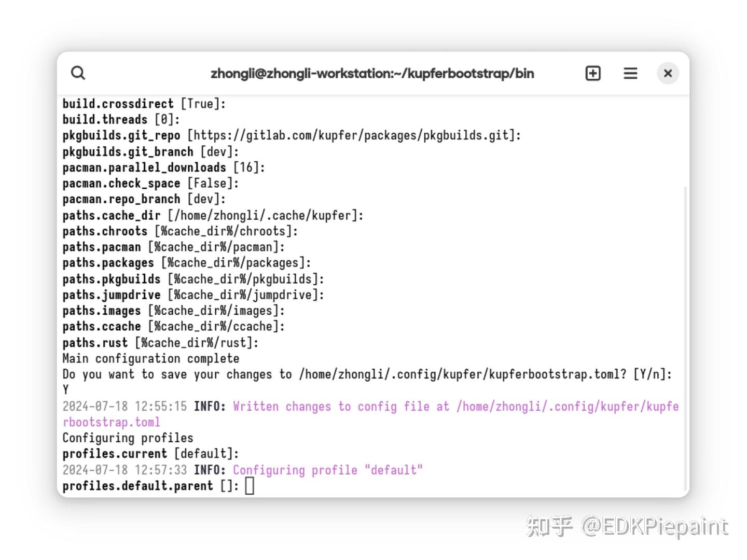Screen dimensions: 747x560
Task: Click the 'Configuring profiles' text line
Action: pyautogui.click(x=128, y=438)
